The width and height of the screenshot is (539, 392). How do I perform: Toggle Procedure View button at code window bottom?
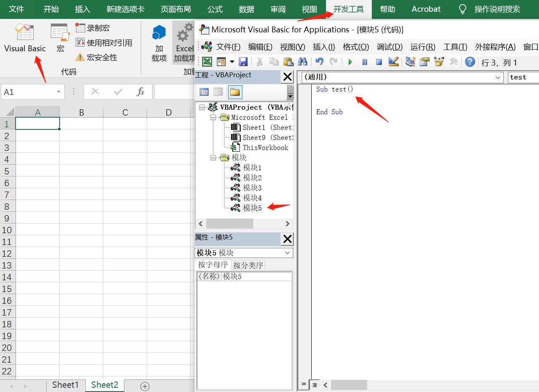(x=304, y=384)
